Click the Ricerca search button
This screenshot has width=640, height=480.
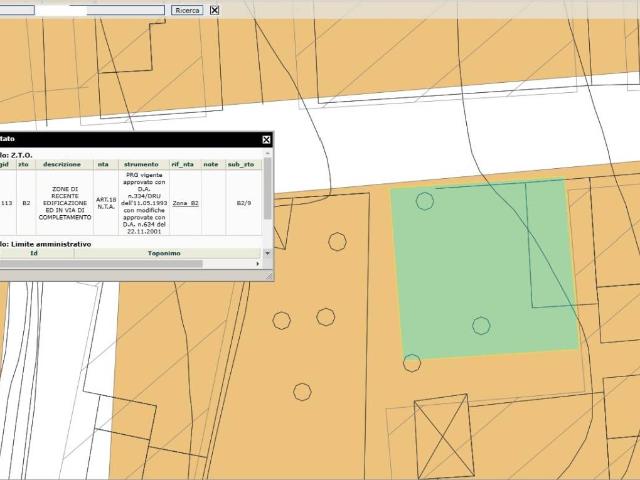pos(187,10)
